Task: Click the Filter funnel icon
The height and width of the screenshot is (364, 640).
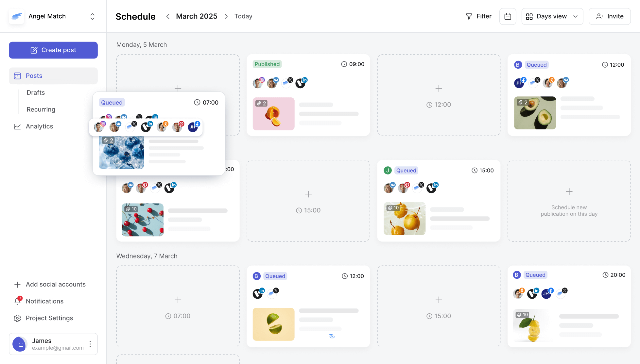Action: tap(469, 16)
